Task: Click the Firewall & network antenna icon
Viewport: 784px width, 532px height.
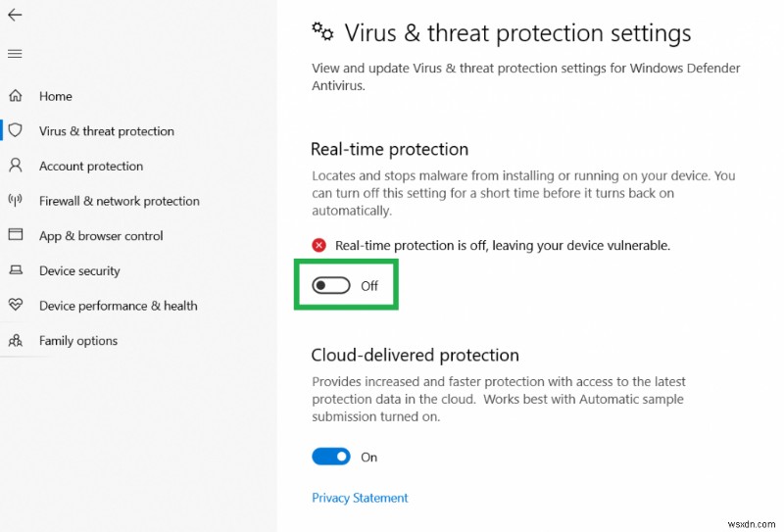Action: 16,201
